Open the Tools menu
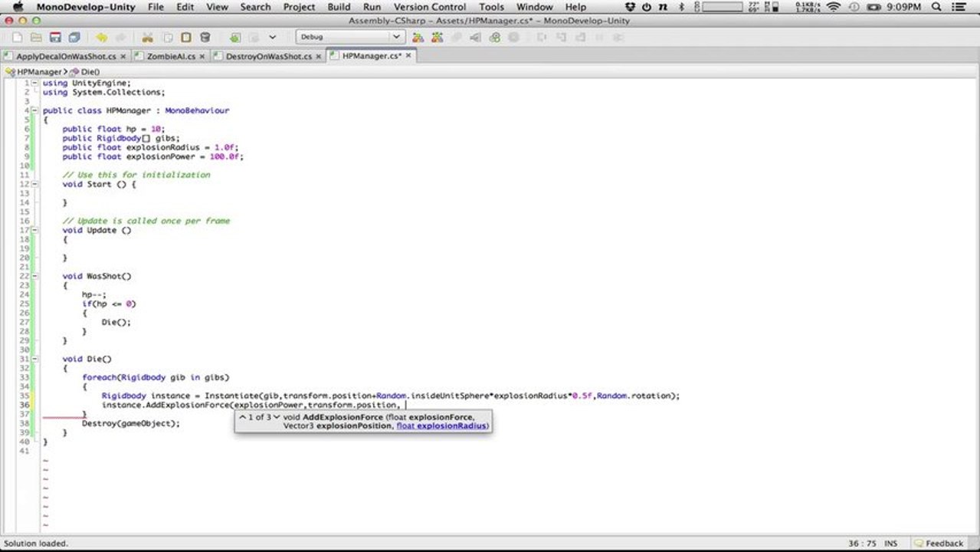The height and width of the screenshot is (552, 980). tap(492, 7)
